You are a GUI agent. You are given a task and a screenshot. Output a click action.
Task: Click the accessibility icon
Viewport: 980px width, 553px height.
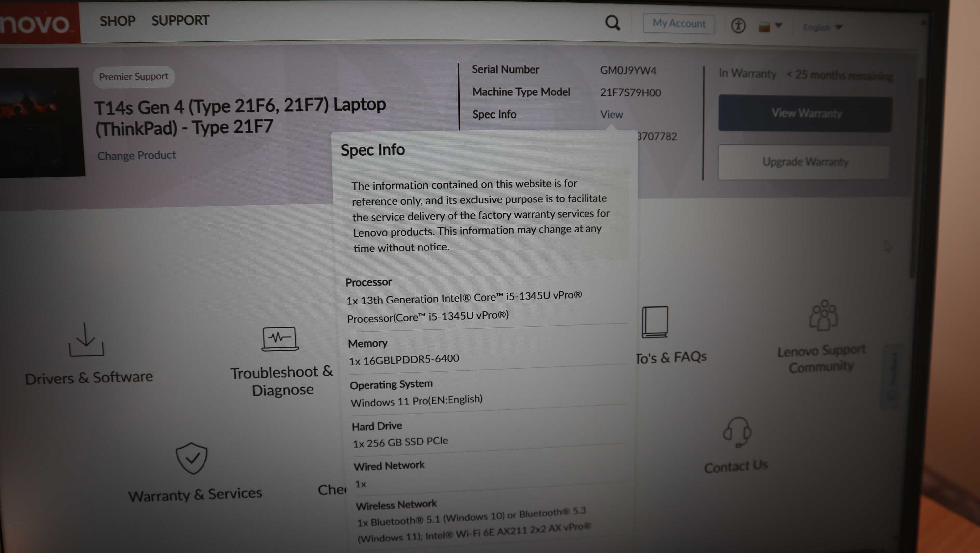pos(738,26)
